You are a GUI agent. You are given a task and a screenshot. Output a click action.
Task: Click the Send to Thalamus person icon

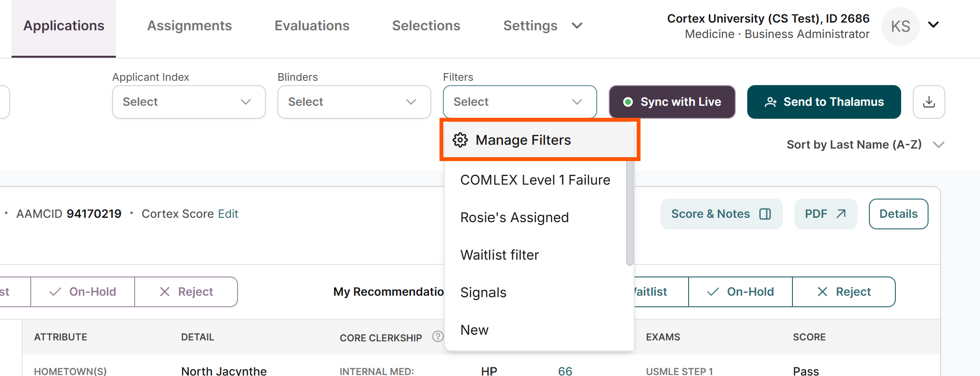click(x=770, y=102)
